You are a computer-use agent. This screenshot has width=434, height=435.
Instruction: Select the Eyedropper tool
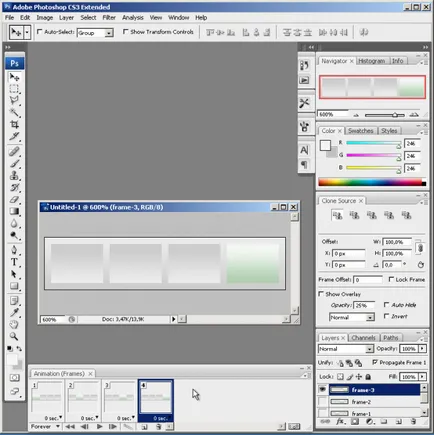point(14,312)
